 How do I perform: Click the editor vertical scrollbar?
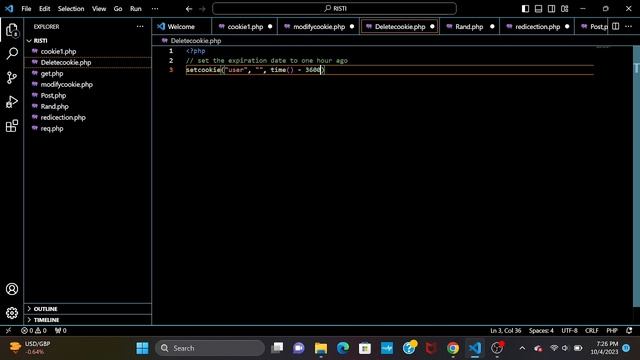pos(636,176)
